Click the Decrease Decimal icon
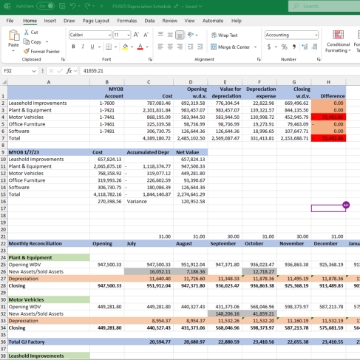 pyautogui.click(x=313, y=47)
